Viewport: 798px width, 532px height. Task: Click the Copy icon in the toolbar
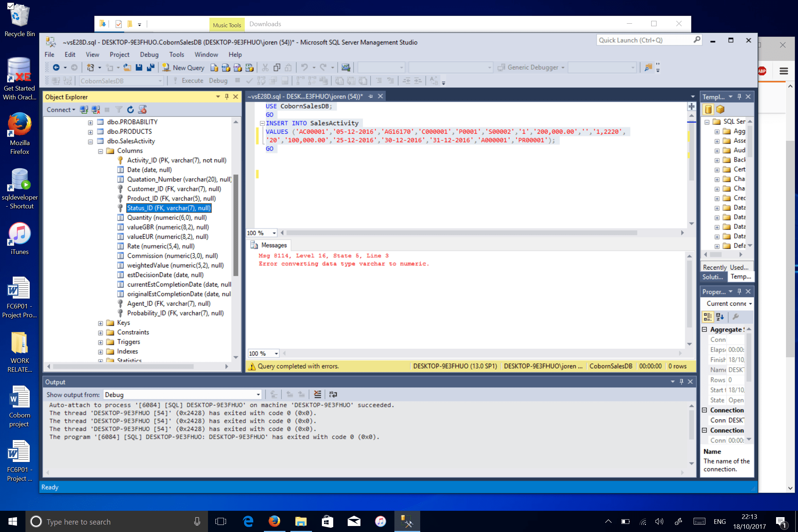point(277,68)
